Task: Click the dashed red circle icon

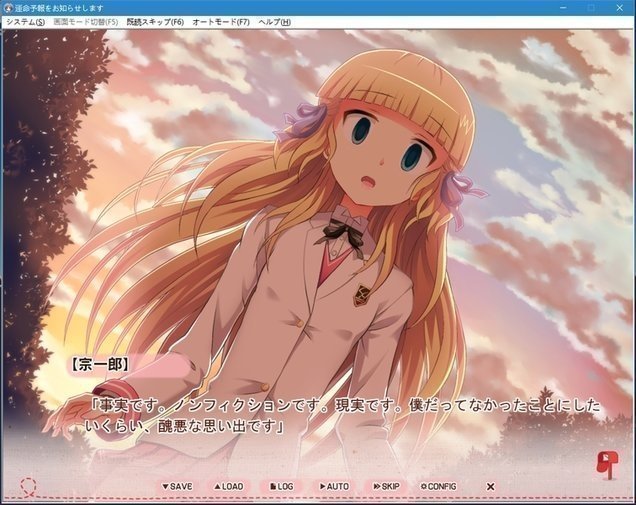Action: tap(28, 487)
